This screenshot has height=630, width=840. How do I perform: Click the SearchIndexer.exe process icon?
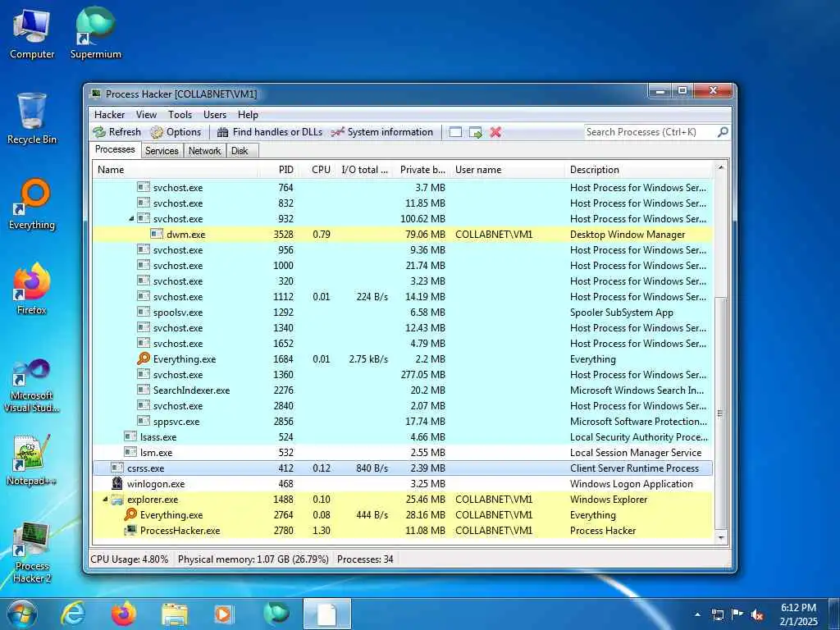pos(143,390)
